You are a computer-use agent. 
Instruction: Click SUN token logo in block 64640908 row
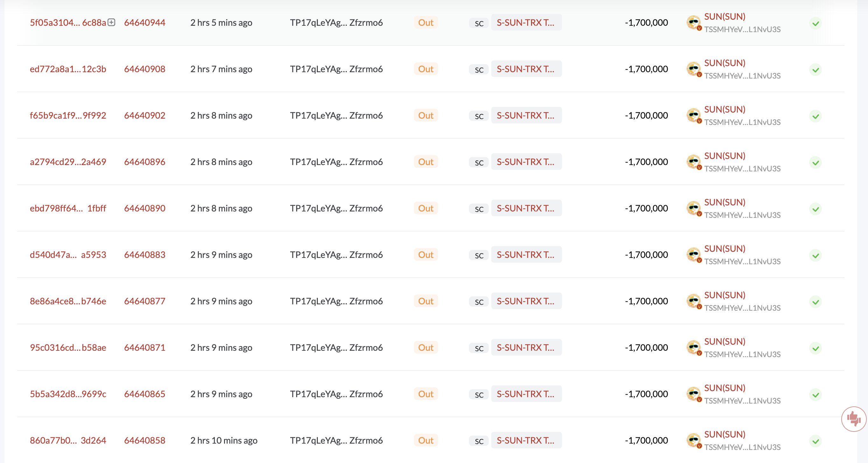694,69
